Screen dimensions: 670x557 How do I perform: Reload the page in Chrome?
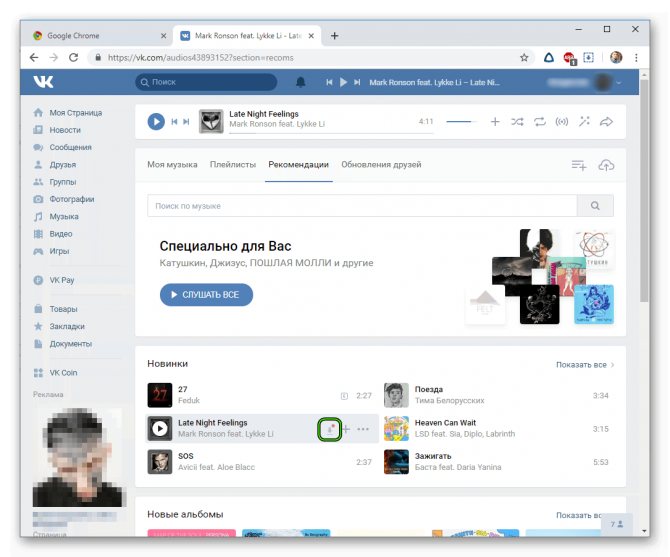click(73, 57)
